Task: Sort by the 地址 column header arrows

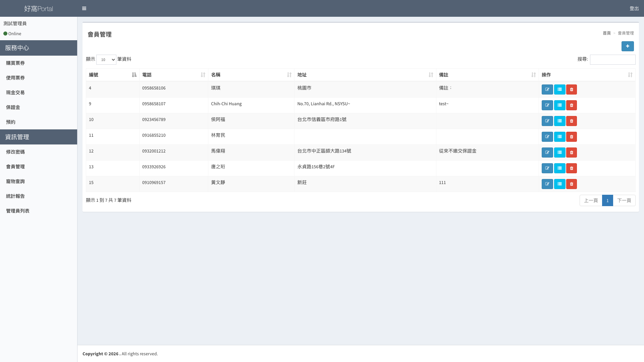Action: (x=431, y=75)
